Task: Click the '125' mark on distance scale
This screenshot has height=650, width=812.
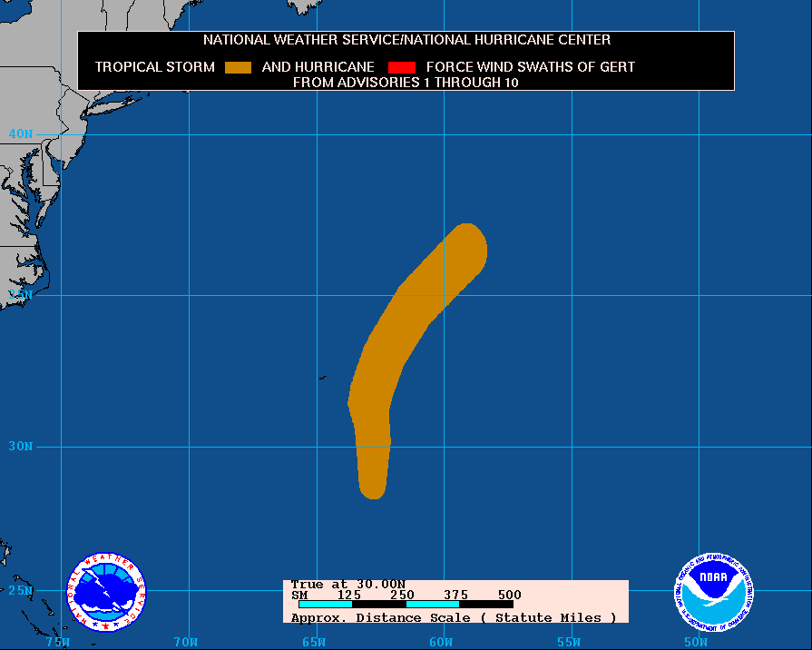Action: (x=349, y=595)
